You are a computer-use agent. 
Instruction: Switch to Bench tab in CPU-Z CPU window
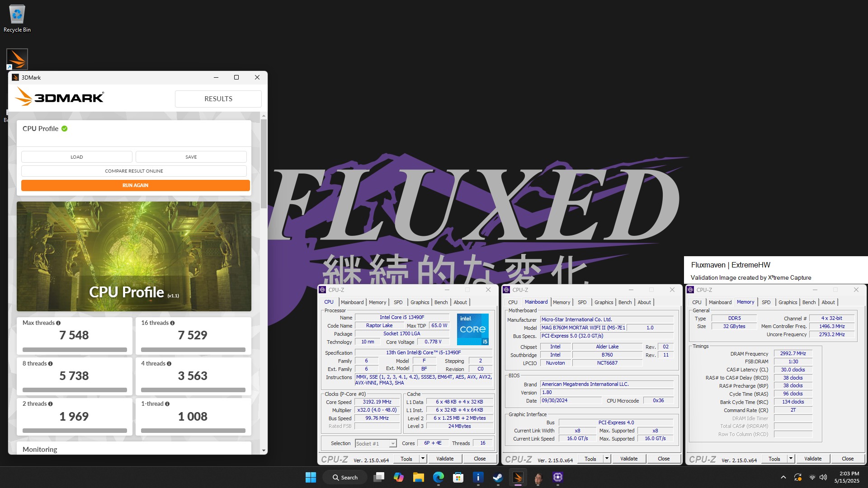tap(441, 302)
